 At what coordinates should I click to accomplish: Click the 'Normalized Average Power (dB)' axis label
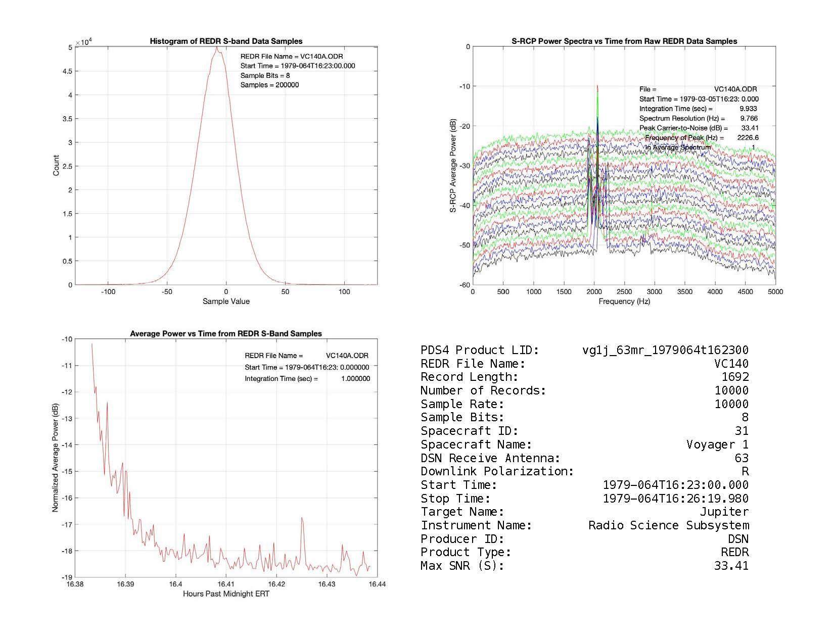pyautogui.click(x=55, y=458)
